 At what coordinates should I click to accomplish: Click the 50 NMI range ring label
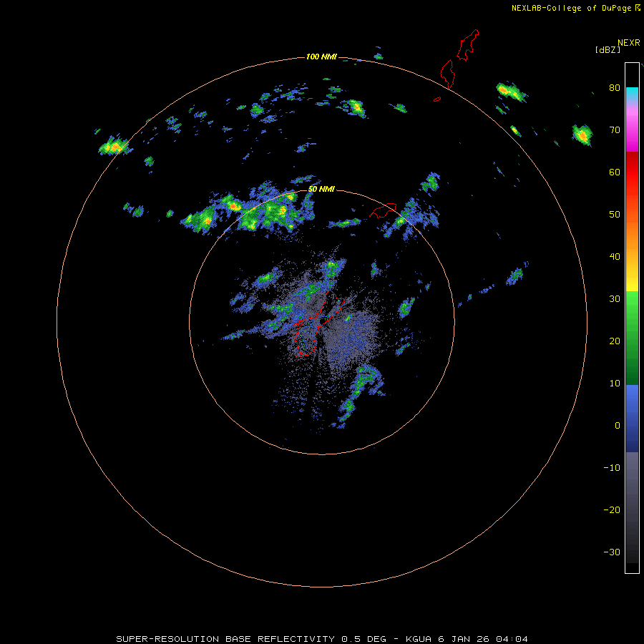321,190
